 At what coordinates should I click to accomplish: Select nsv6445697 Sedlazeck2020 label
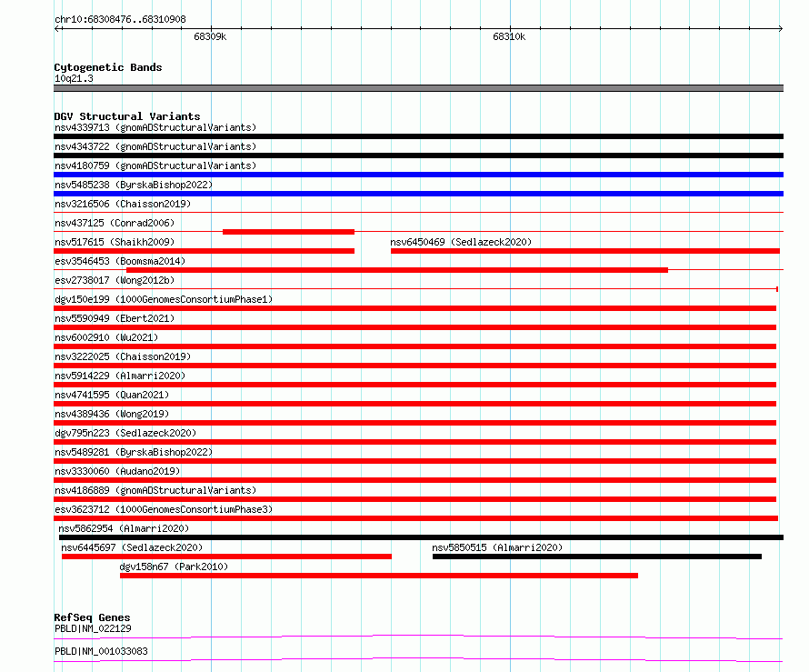tap(132, 547)
